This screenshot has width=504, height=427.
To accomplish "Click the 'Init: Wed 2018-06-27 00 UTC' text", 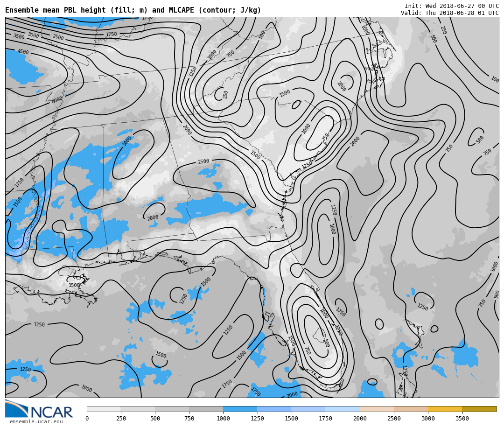I will 452,6.
